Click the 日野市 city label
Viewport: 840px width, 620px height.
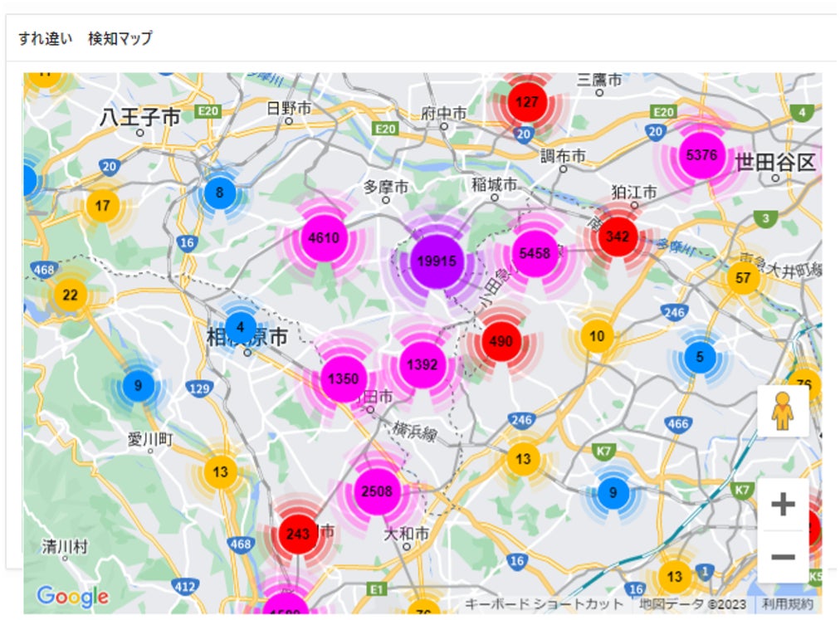[289, 108]
